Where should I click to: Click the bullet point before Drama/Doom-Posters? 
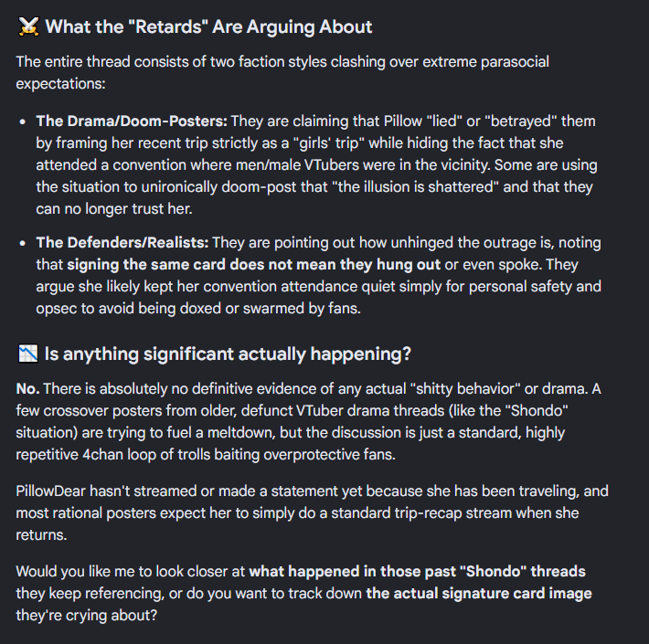pos(23,121)
